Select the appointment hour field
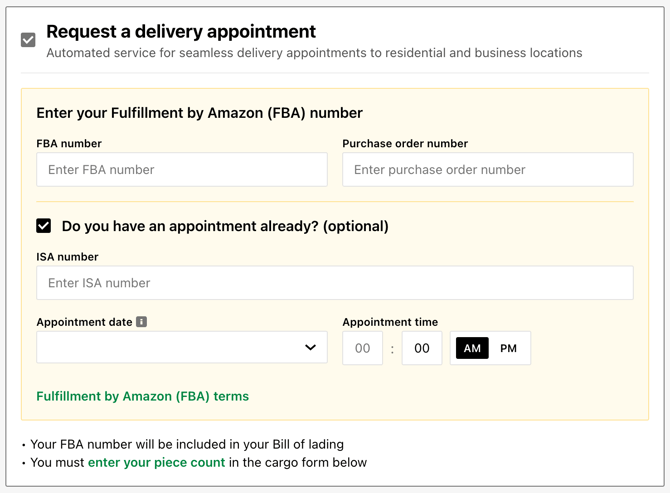The height and width of the screenshot is (493, 670). tap(362, 348)
